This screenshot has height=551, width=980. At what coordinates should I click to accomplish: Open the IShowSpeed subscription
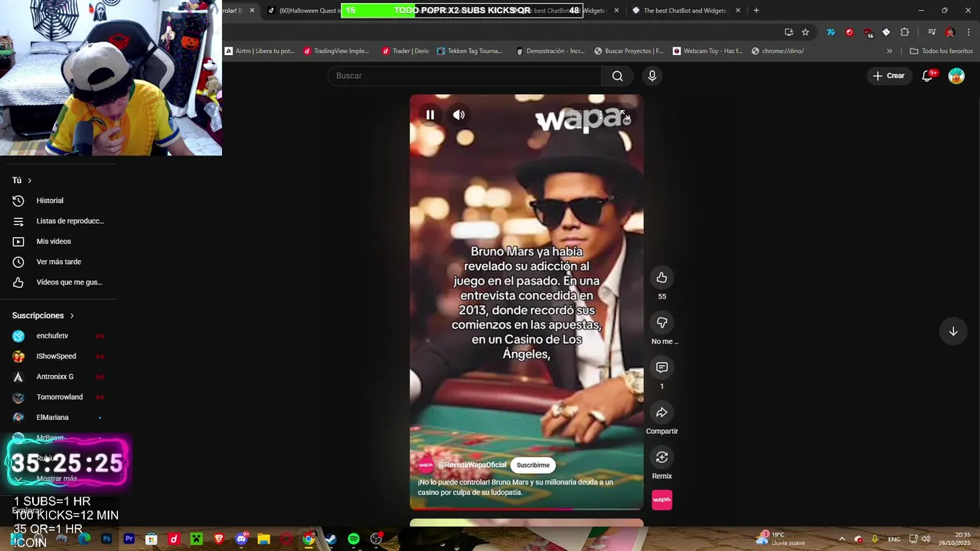click(x=58, y=357)
